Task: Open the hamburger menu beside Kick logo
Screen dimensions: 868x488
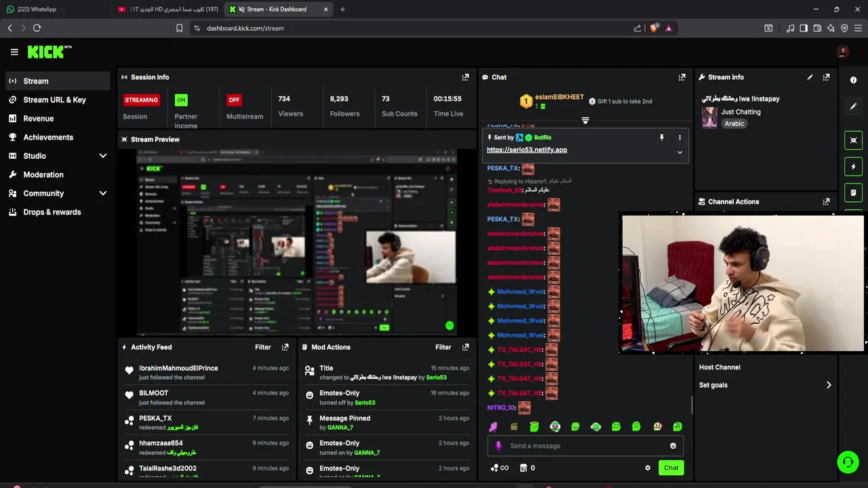Action: point(14,52)
